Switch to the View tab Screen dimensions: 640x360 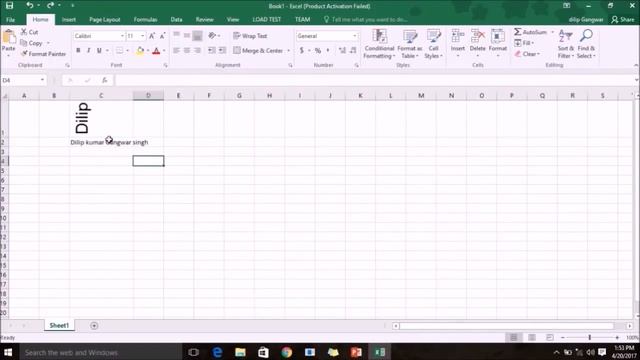pos(233,20)
